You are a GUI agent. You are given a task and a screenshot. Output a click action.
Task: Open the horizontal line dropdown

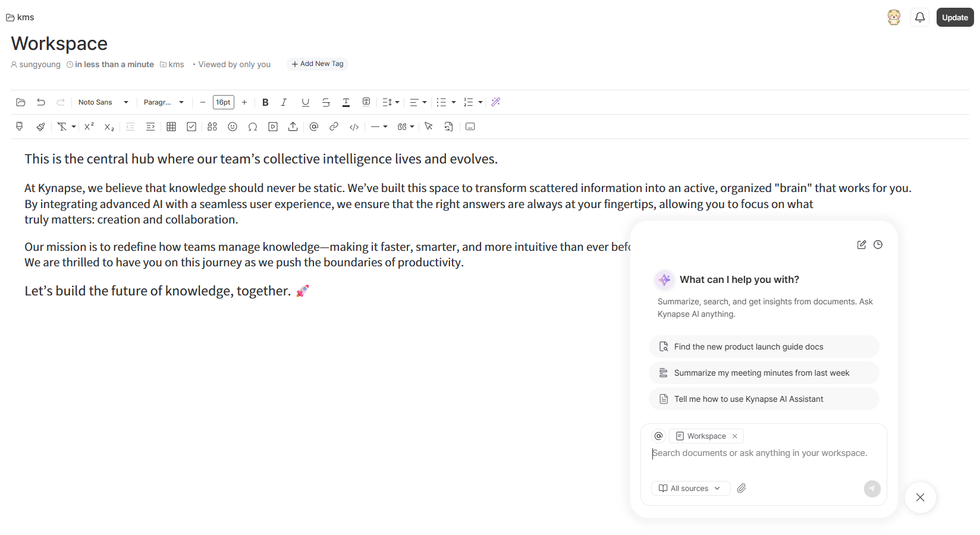[x=379, y=127]
